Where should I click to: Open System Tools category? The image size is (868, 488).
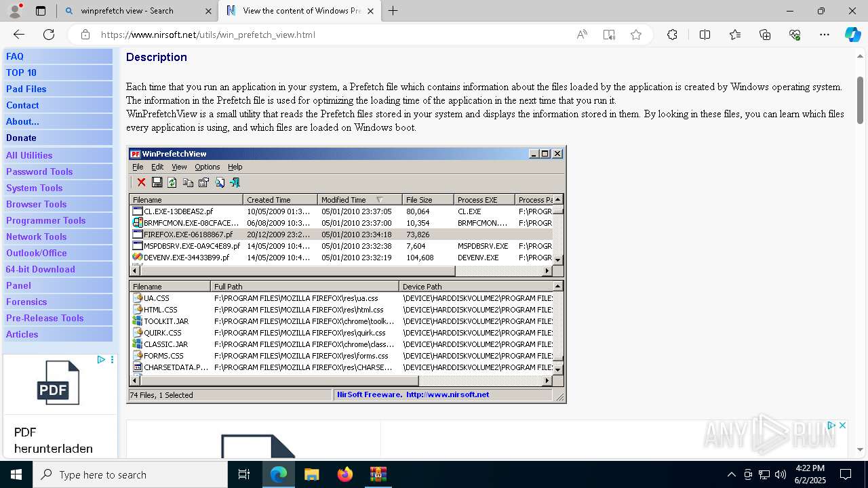click(x=34, y=188)
